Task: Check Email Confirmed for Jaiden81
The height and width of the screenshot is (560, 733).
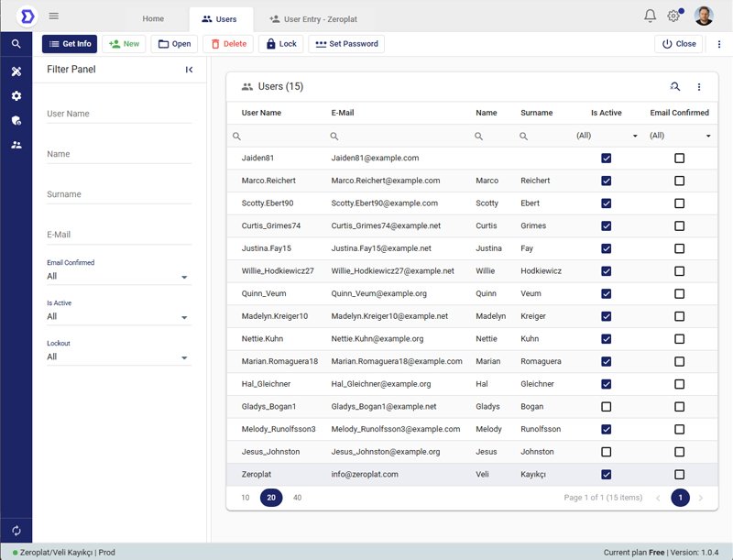Action: coord(679,159)
